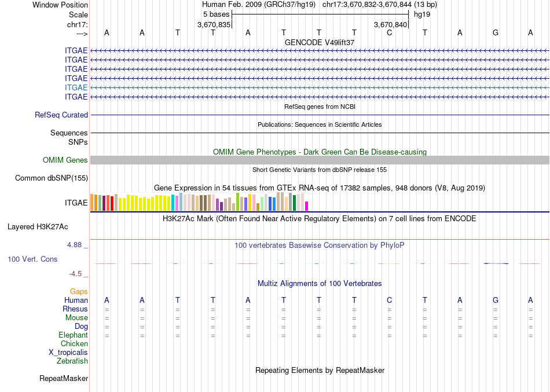Viewport: 550px width, 392px height.
Task: Select the Elephant species label
Action: click(x=74, y=335)
